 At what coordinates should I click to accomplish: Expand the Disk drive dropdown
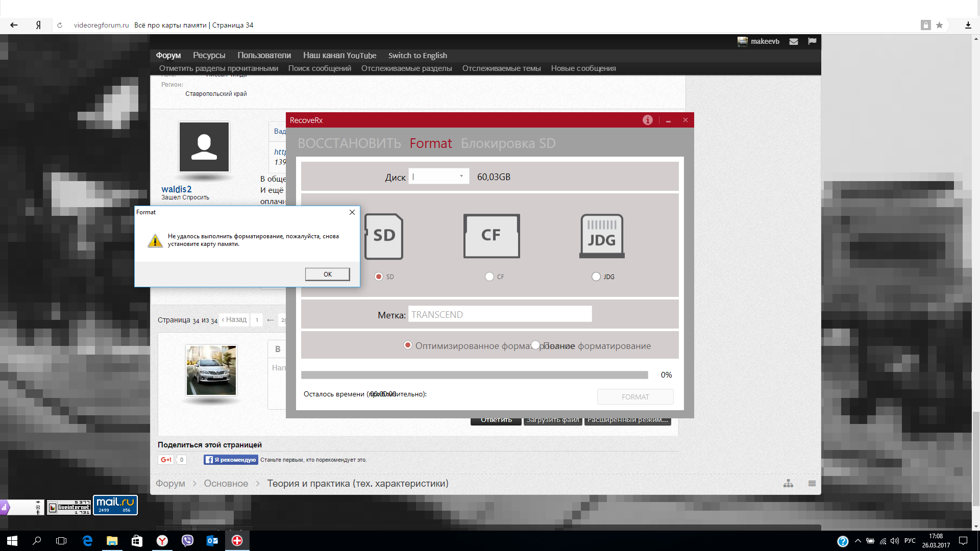pyautogui.click(x=461, y=177)
